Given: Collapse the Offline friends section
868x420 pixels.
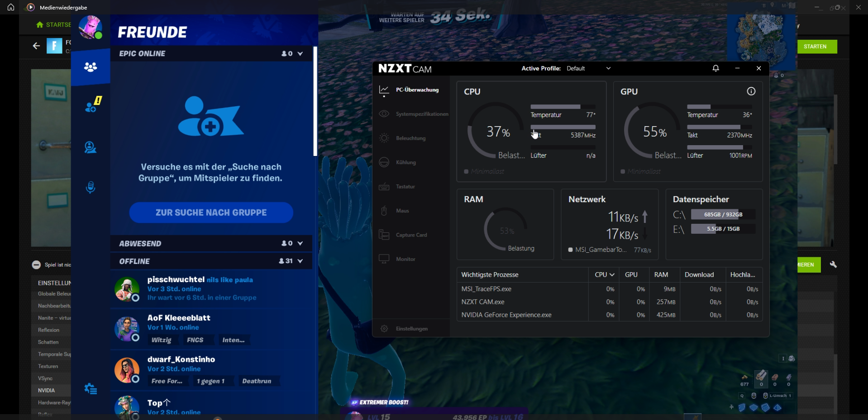Looking at the screenshot, I should click(300, 261).
